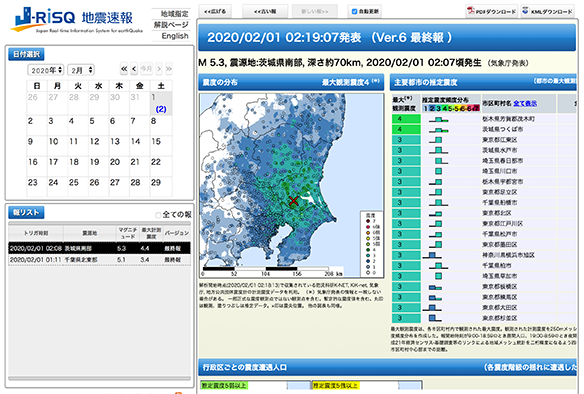Open the 2月 month dropdown

81,70
